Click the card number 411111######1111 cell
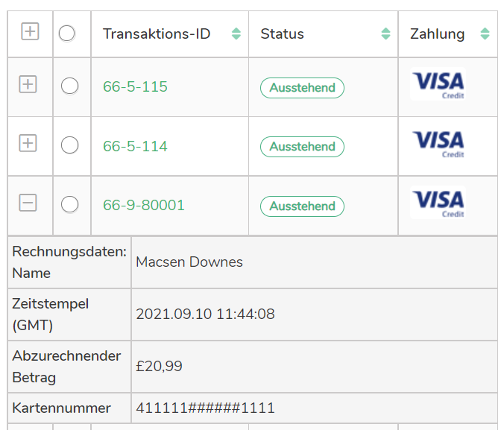This screenshot has height=430, width=504. [206, 408]
